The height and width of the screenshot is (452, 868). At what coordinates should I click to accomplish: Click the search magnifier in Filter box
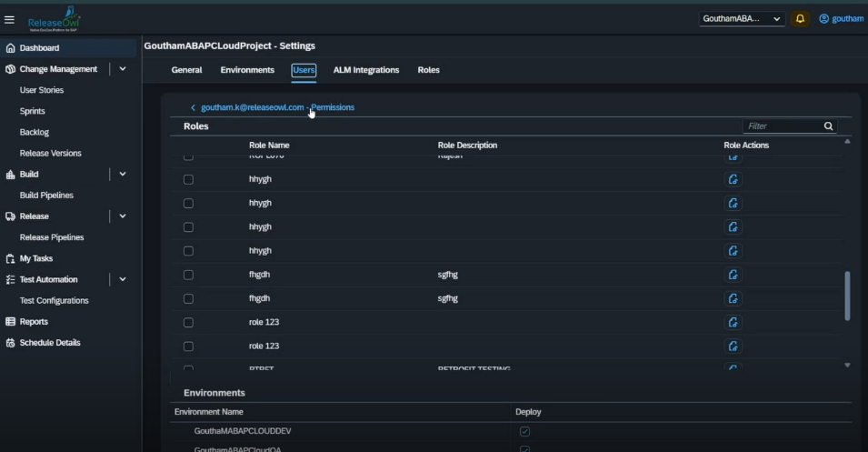pyautogui.click(x=828, y=126)
